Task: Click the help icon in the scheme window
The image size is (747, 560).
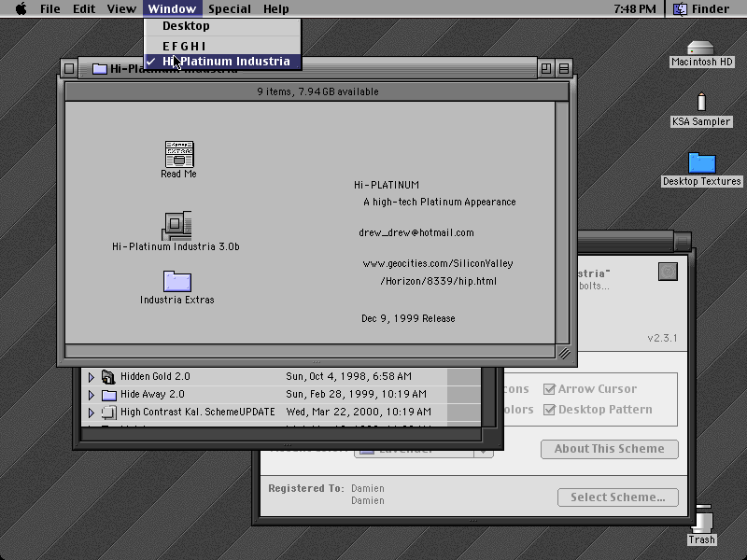Action: click(x=668, y=272)
